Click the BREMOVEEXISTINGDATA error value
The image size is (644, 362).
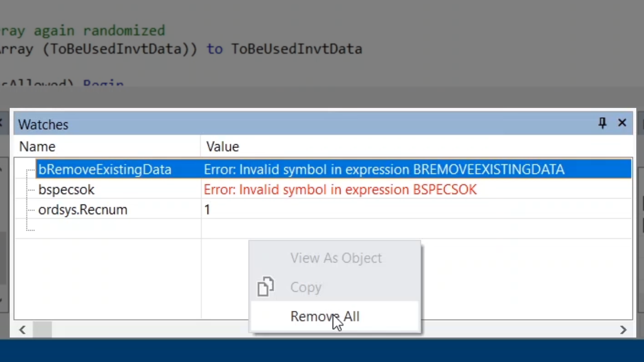tap(384, 170)
